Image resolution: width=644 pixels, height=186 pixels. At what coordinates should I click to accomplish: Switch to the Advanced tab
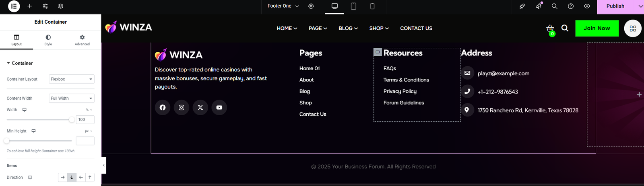[82, 40]
